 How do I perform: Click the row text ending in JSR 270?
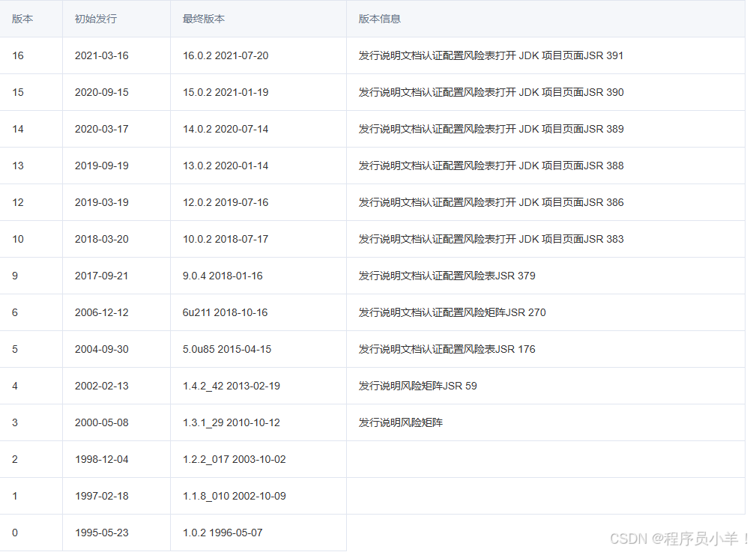click(x=453, y=312)
